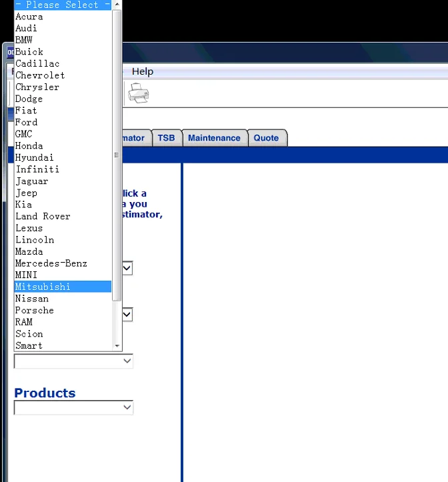
Task: Choose the highlighted Mitsubishi entry
Action: click(x=63, y=287)
